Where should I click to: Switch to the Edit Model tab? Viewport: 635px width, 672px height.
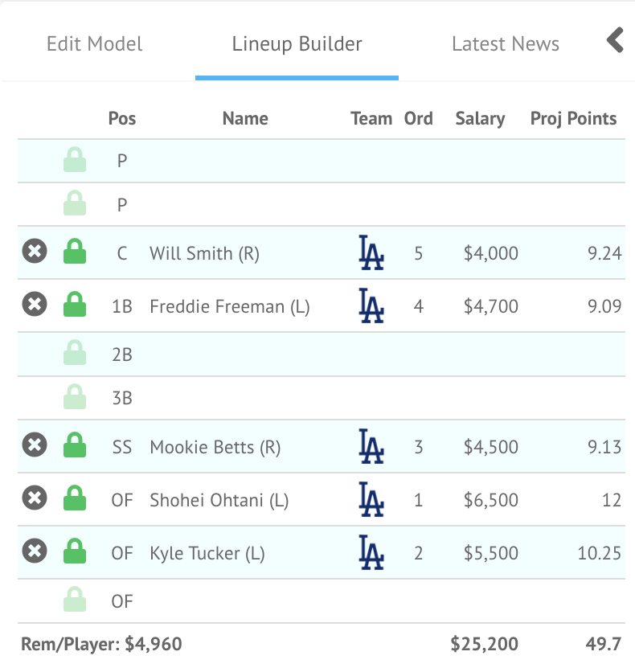[x=94, y=43]
